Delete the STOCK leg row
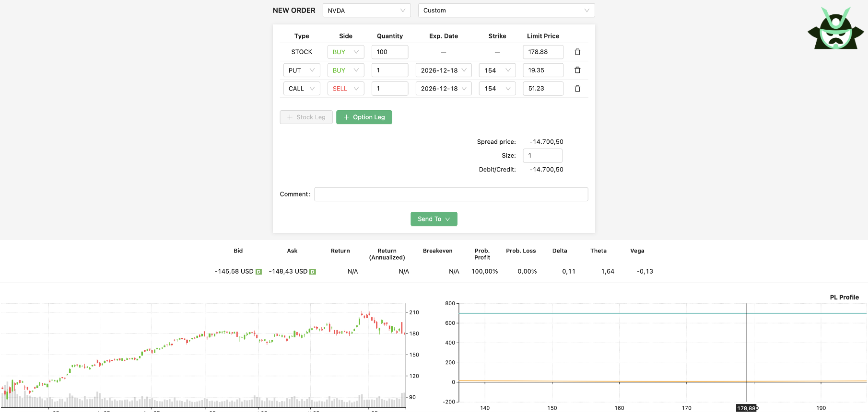 click(577, 52)
